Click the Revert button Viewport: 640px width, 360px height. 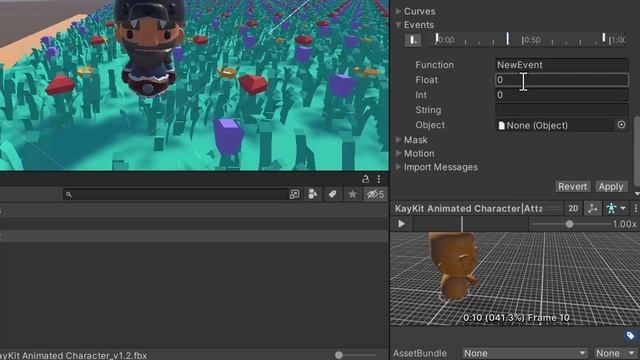coord(572,187)
